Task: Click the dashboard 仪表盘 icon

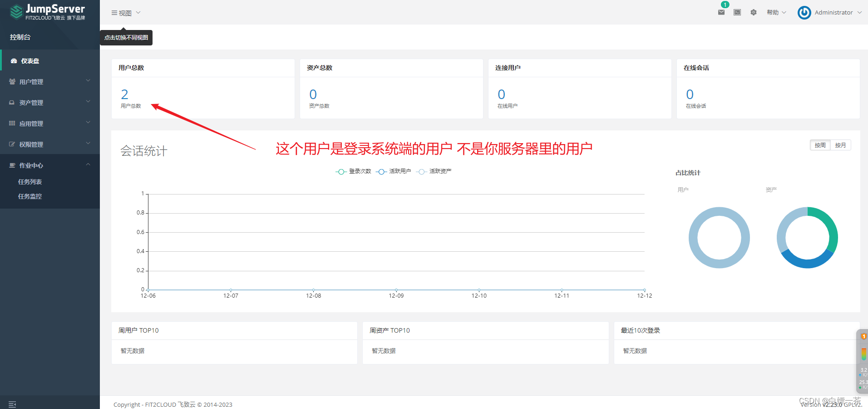Action: click(x=14, y=61)
